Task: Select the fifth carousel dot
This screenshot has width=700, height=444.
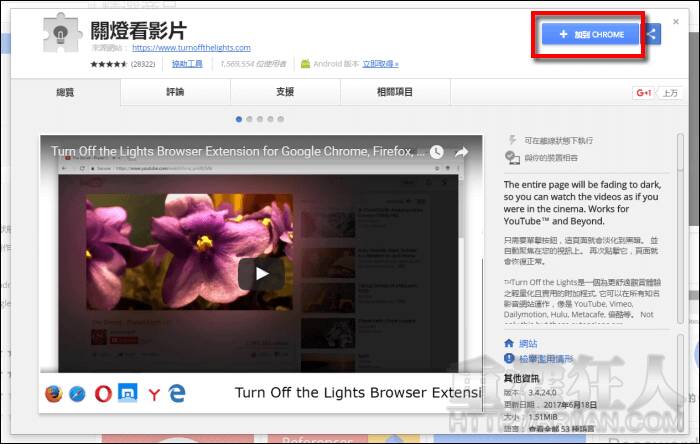Action: click(x=281, y=119)
